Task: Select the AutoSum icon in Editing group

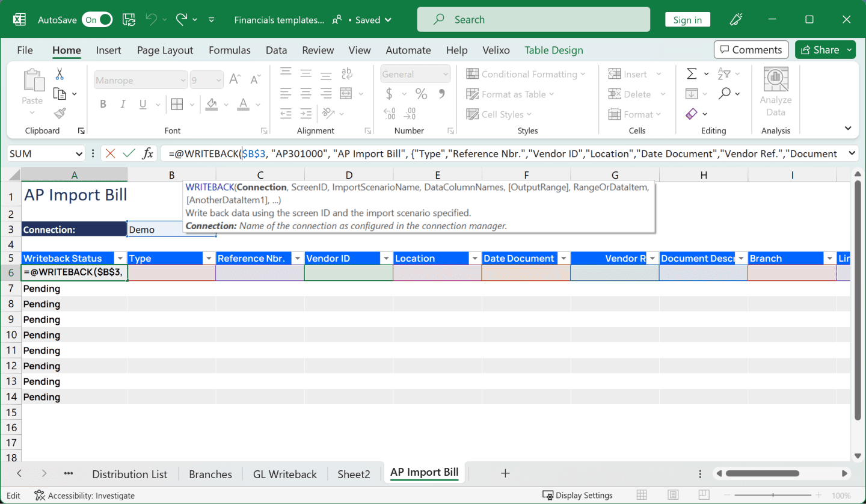Action: click(x=692, y=73)
